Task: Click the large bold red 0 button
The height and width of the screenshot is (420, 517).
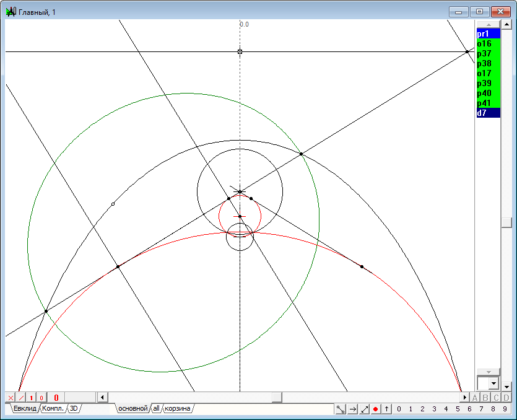Action: [x=56, y=398]
